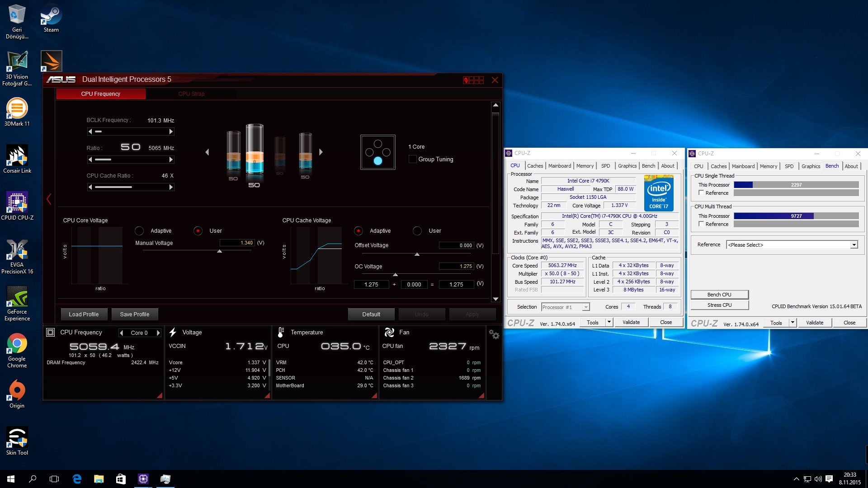The height and width of the screenshot is (488, 868).
Task: Open Mainboard tab in left CPU-Z
Action: pyautogui.click(x=559, y=166)
